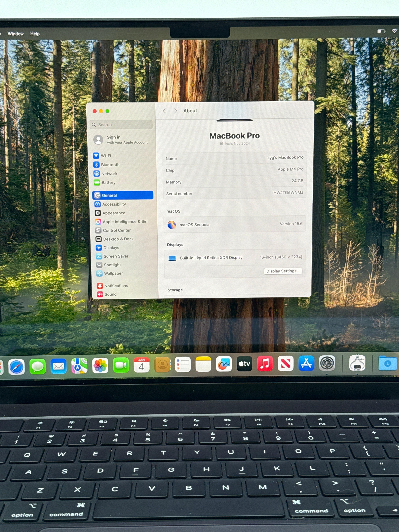Click System Settings icon in Dock

coord(327,363)
